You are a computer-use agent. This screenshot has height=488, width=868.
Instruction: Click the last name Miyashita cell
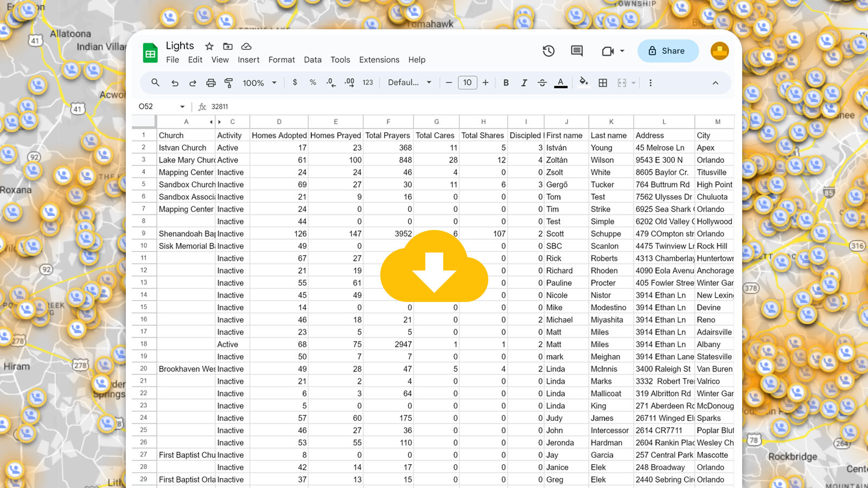(x=611, y=320)
